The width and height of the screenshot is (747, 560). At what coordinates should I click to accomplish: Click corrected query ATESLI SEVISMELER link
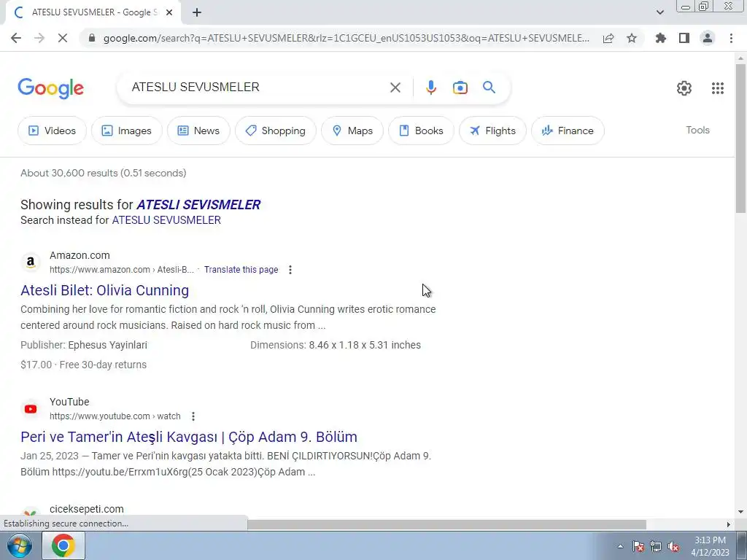point(198,205)
